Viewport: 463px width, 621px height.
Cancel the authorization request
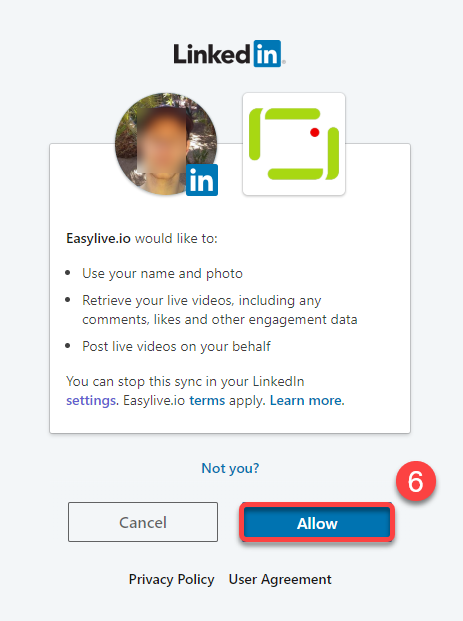tap(143, 522)
